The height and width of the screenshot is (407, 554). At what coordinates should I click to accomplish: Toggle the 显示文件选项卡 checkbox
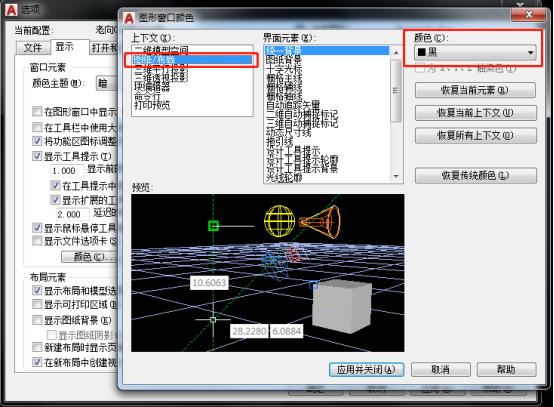coord(37,241)
